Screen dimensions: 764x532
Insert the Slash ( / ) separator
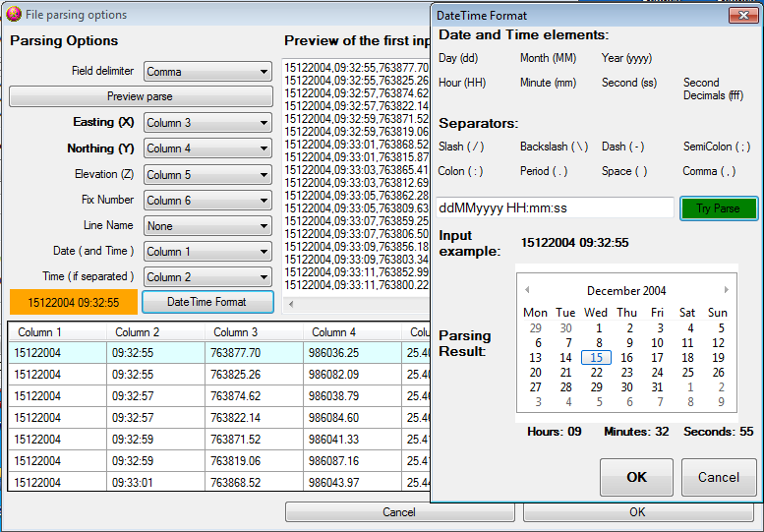[461, 147]
